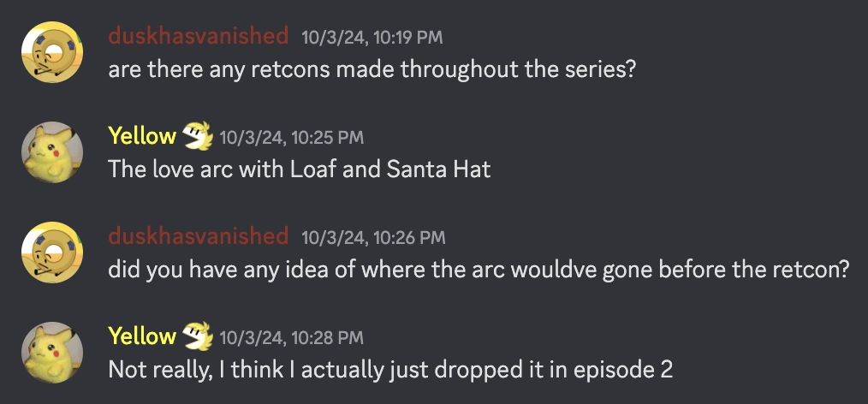
Task: Click the words 'Santa Hat' in Yellow's message
Action: [438, 169]
